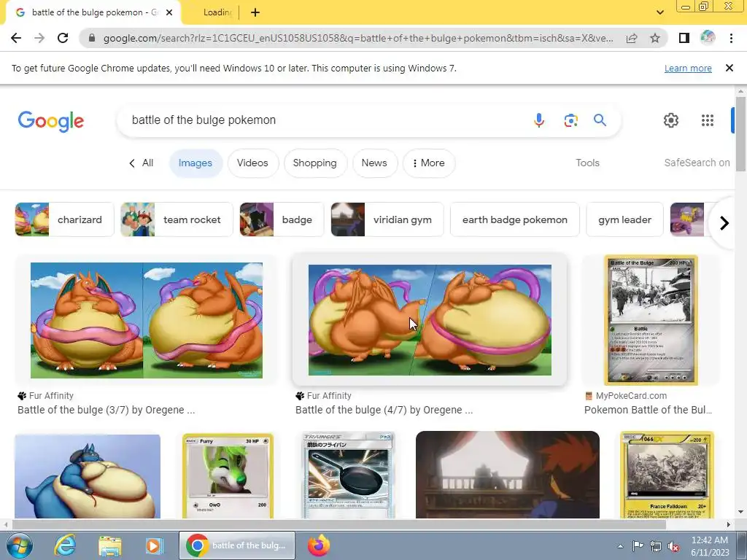Screen dimensions: 747x560
Task: Switch to Videos results
Action: (252, 163)
